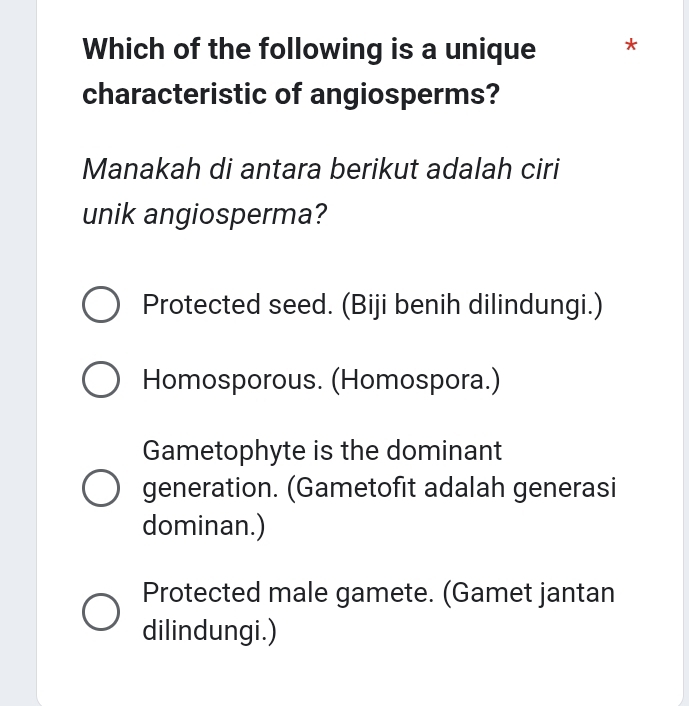
Task: Click the red required asterisk
Action: pos(629,48)
